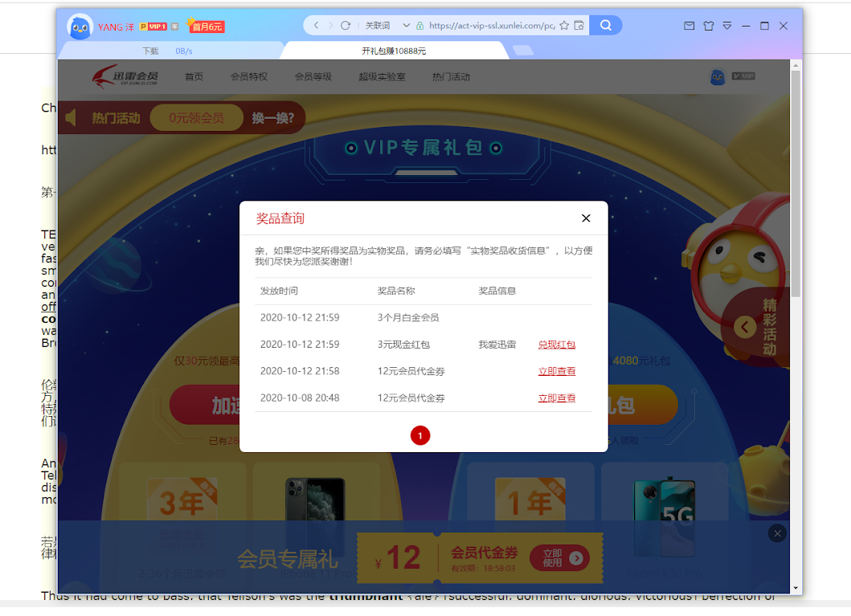
Task: Click the VIP1 badge next to username
Action: tap(153, 27)
